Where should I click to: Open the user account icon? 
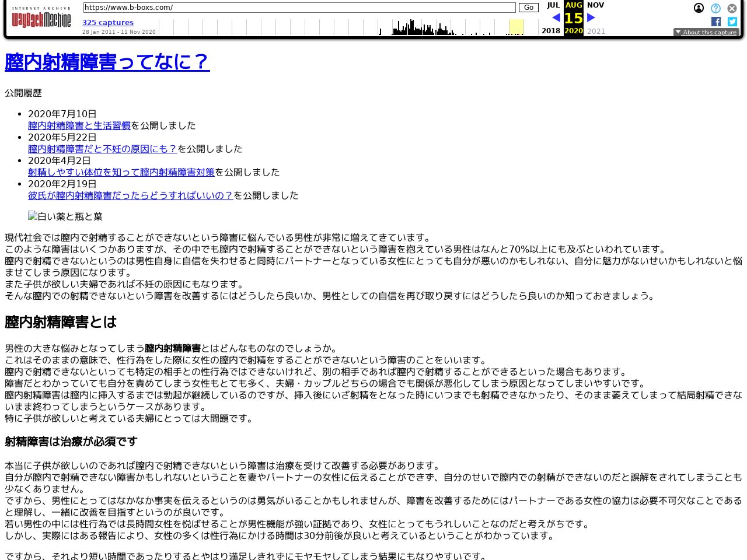699,8
